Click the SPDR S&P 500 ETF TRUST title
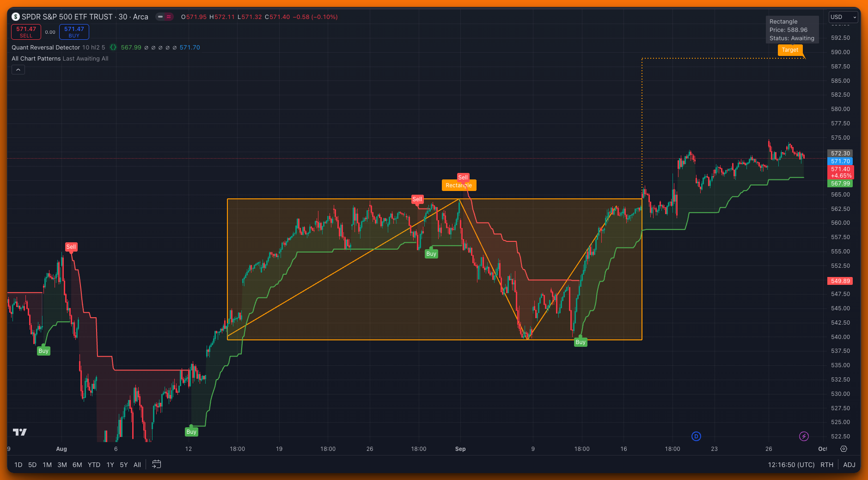868x480 pixels. (67, 17)
